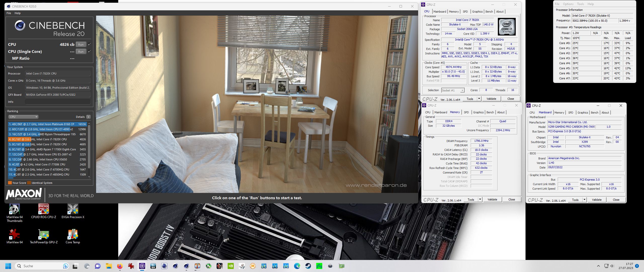Screen dimensions: 644x272
Task: Open the Windows Start menu
Action: click(8, 266)
